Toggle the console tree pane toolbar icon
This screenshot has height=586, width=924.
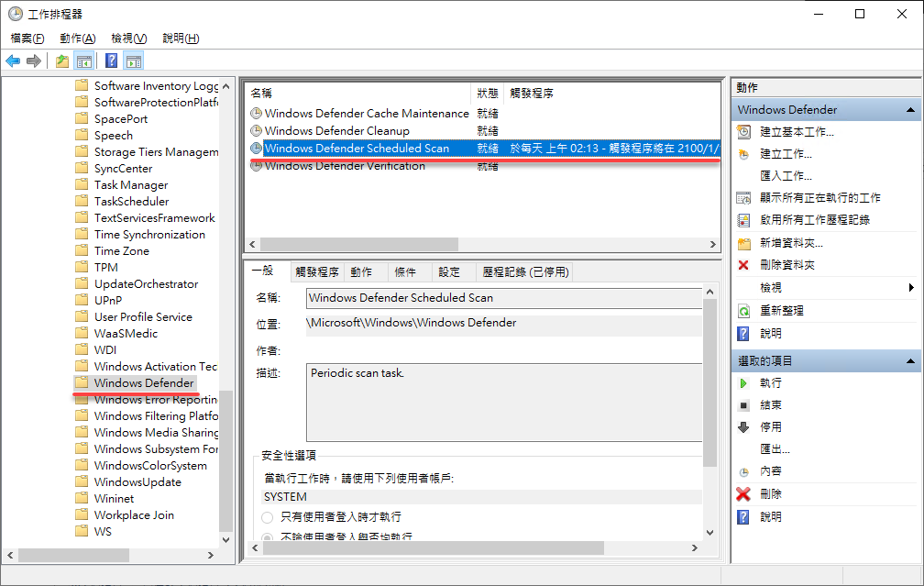pyautogui.click(x=84, y=61)
